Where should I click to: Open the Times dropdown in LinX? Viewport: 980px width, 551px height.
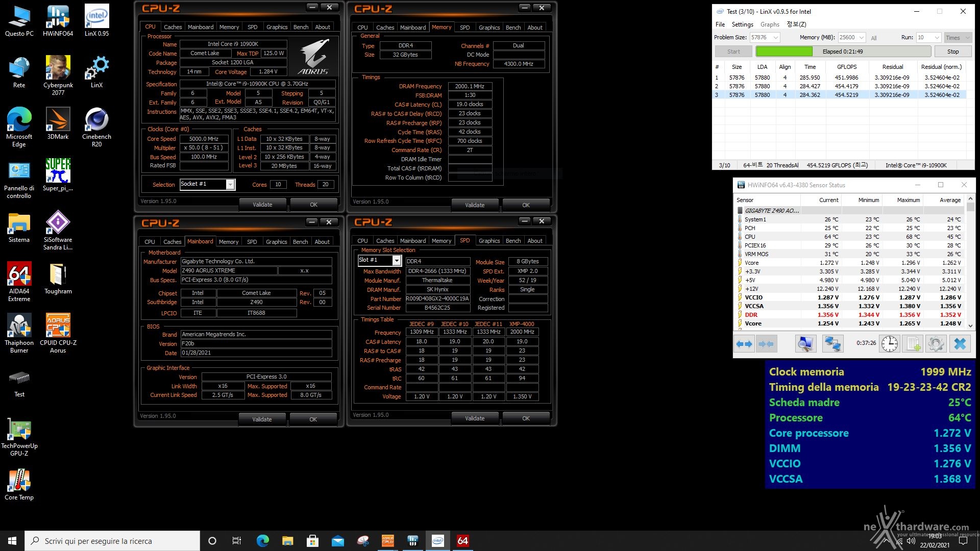[958, 37]
